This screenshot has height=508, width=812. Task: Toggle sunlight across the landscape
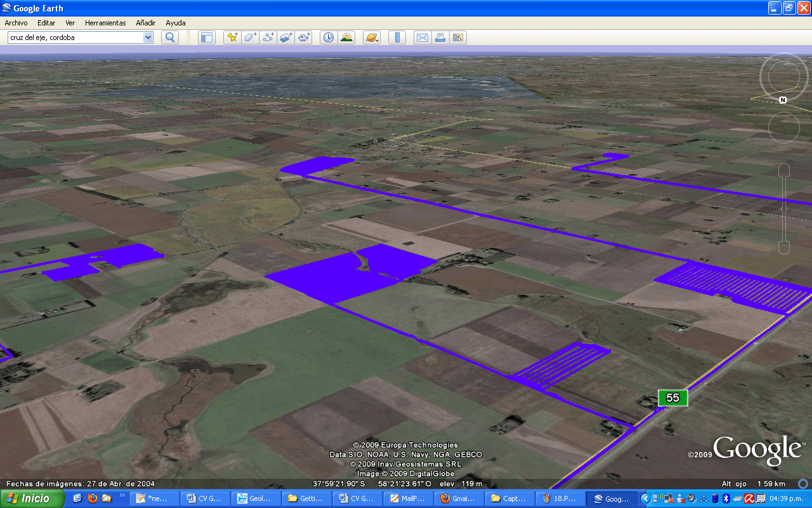tap(346, 37)
